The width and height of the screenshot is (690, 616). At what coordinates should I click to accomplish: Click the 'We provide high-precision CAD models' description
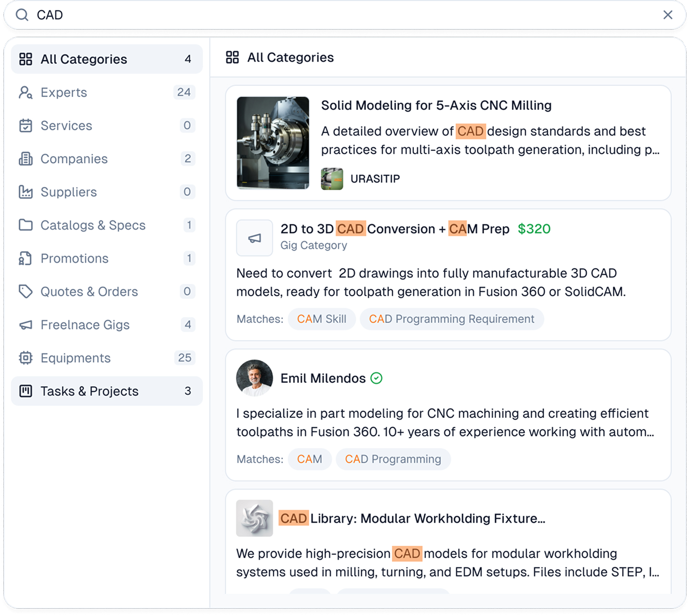(x=448, y=563)
